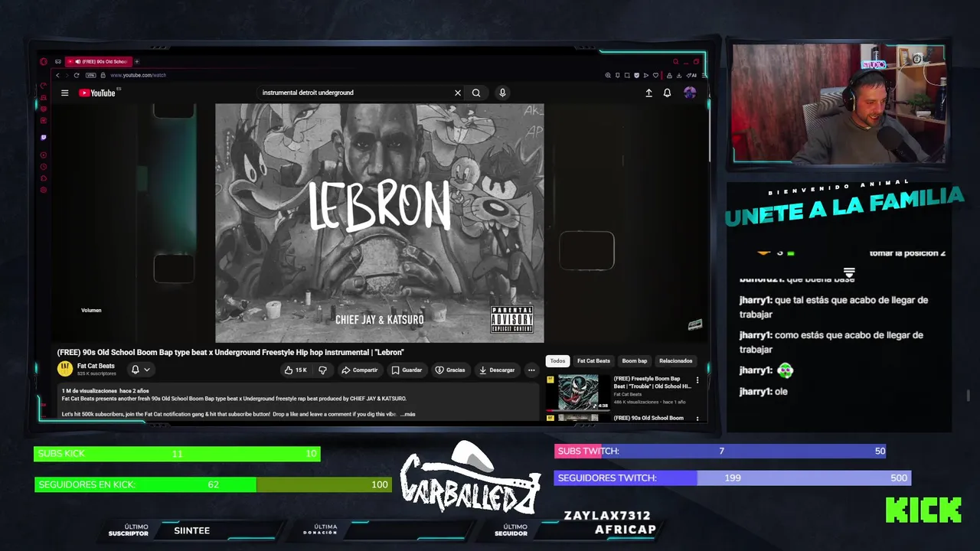View site info via the padlock icon
The width and height of the screenshot is (980, 551).
point(103,75)
